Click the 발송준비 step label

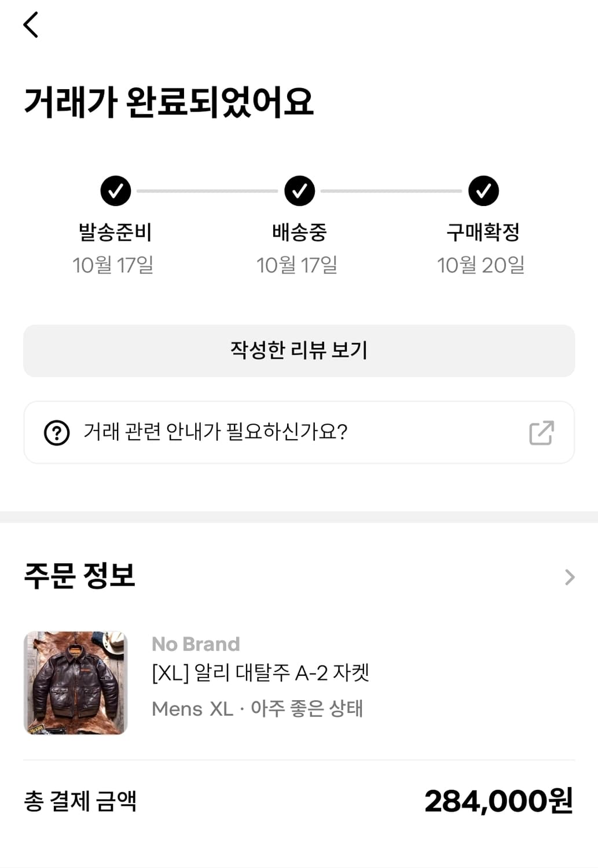point(115,233)
